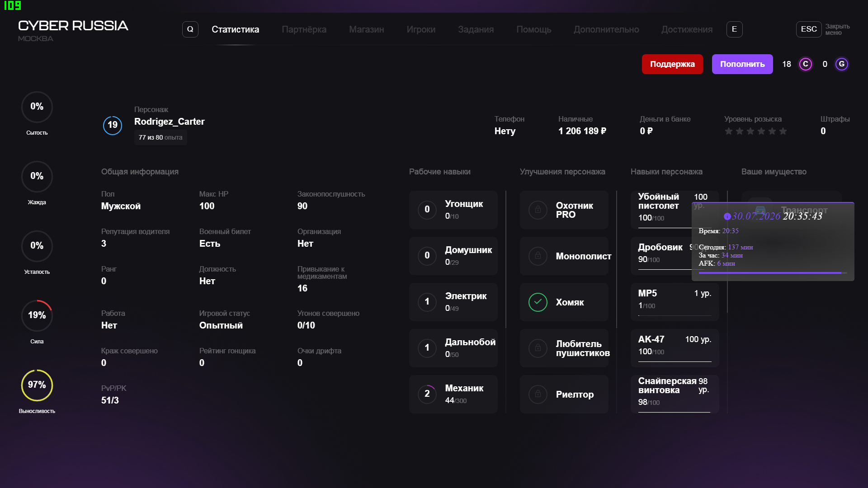Viewport: 868px width, 488px height.
Task: Click the Законопослушность value 90
Action: pyautogui.click(x=302, y=206)
